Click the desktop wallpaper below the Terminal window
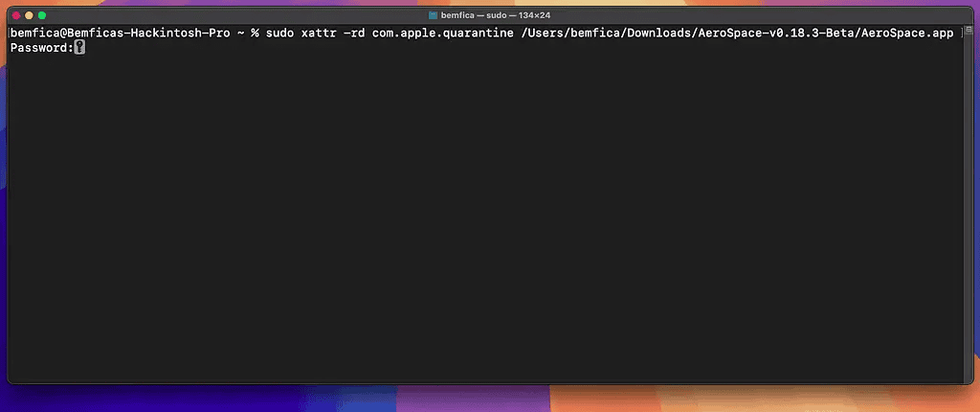 479,399
